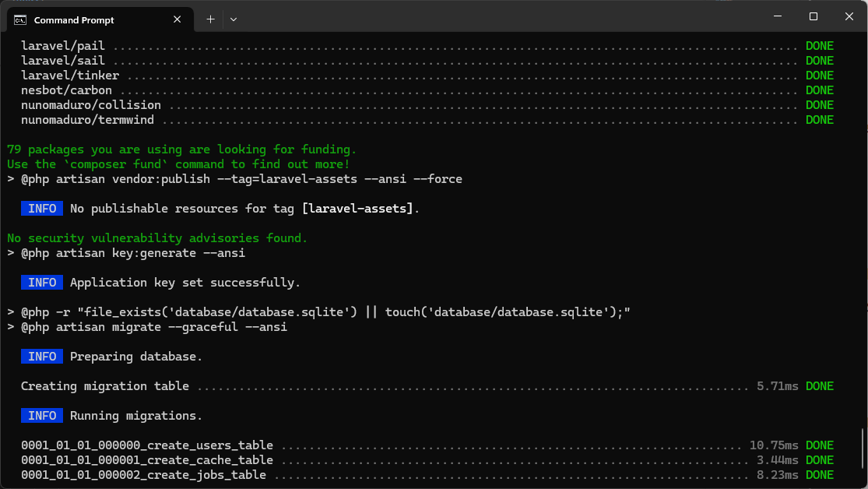
Task: Minimize the terminal window
Action: [x=777, y=16]
